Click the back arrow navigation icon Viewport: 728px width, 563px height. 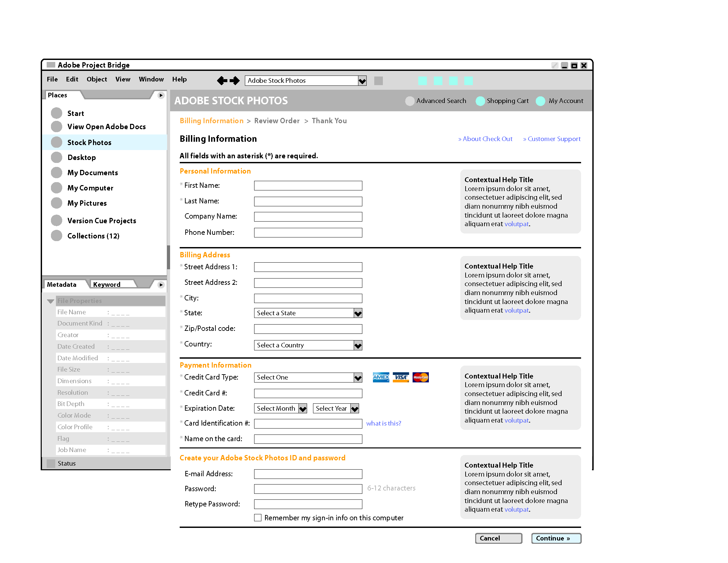coord(222,80)
